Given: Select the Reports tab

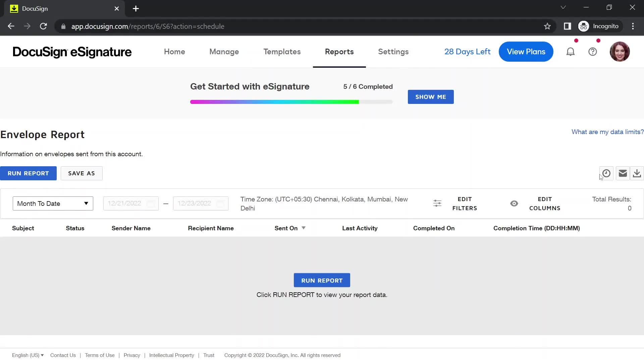Looking at the screenshot, I should (339, 52).
